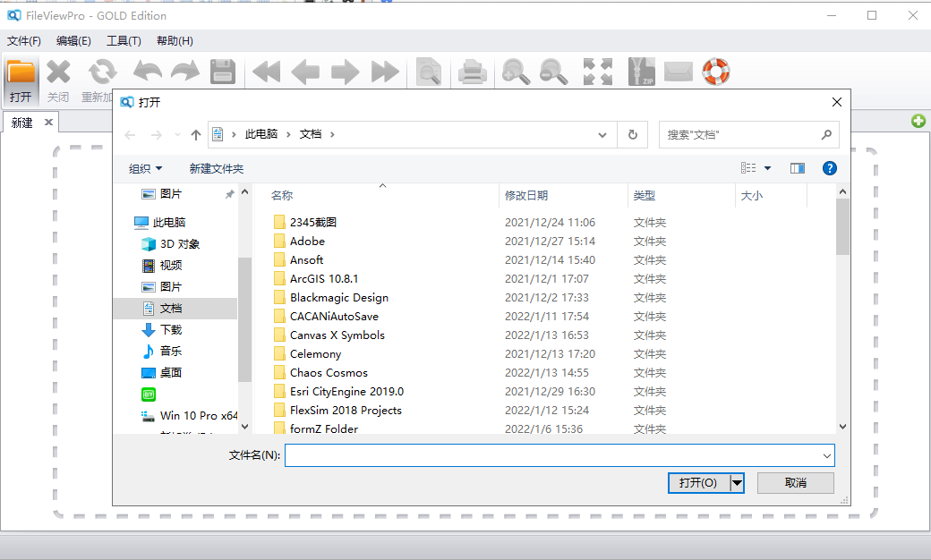Click the 新建文件夹 button
This screenshot has height=560, width=931.
tap(216, 168)
